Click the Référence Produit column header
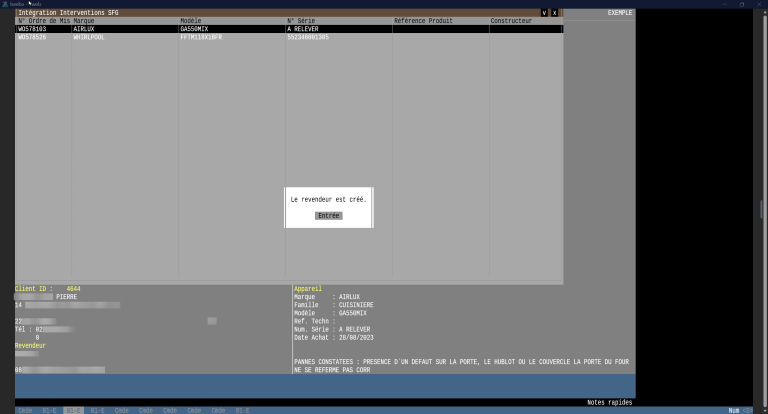Screen dimensions: 768x414 pos(423,21)
